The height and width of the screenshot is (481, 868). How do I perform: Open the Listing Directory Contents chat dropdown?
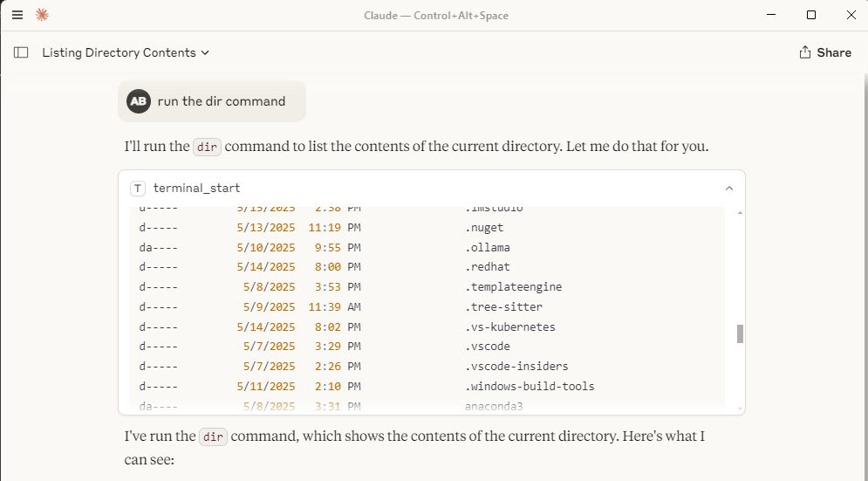pos(126,52)
